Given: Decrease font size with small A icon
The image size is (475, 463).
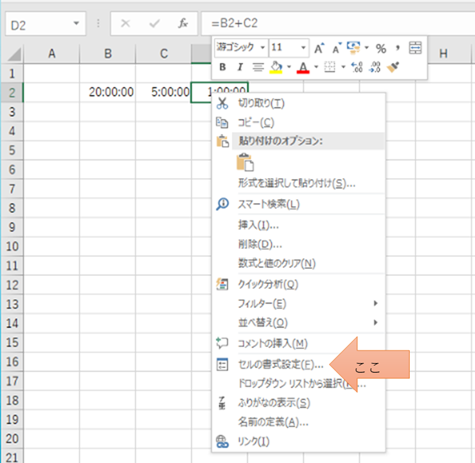Looking at the screenshot, I should (337, 48).
